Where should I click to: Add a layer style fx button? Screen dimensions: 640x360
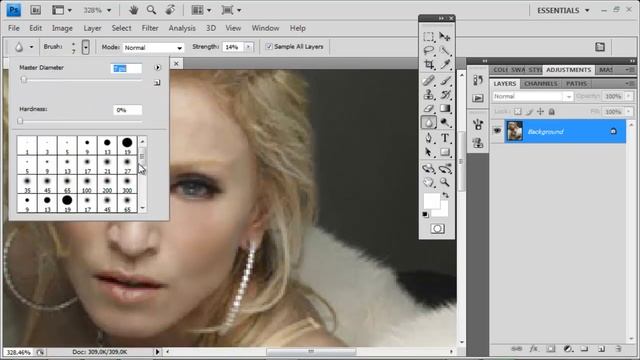pyautogui.click(x=533, y=349)
